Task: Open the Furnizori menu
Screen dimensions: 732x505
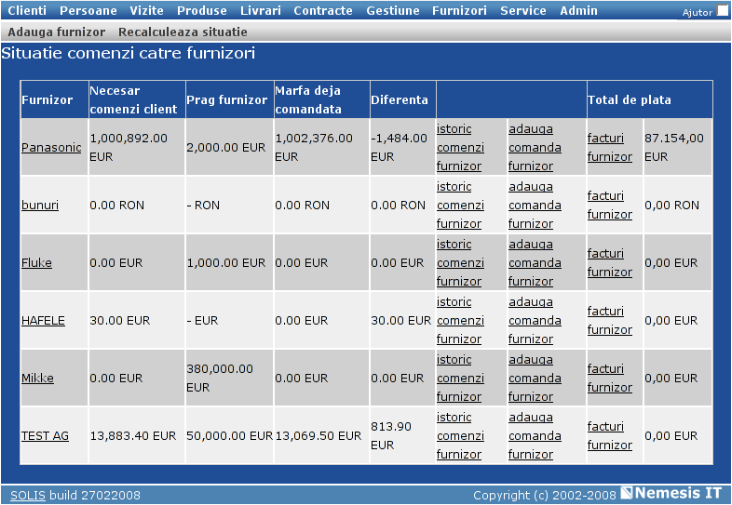Action: coord(459,10)
